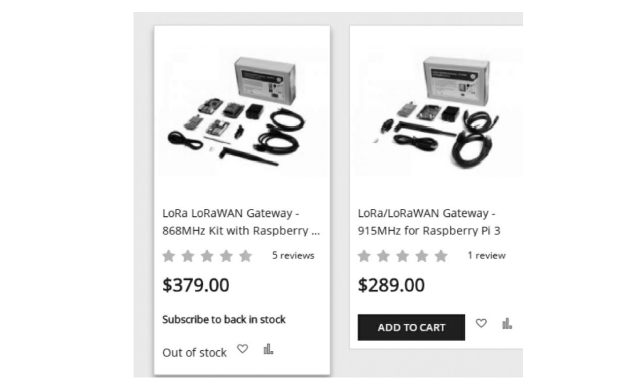Open the 915MHz Gateway product image

[438, 111]
